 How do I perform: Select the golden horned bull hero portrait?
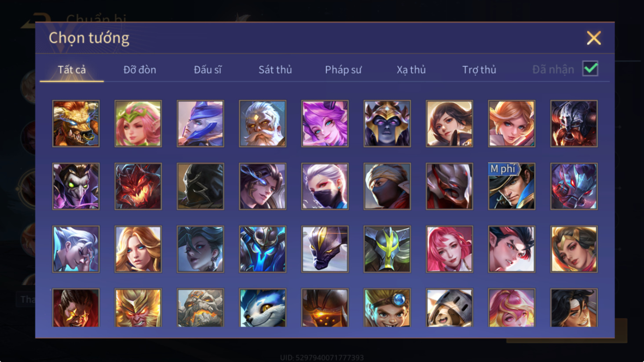76,123
